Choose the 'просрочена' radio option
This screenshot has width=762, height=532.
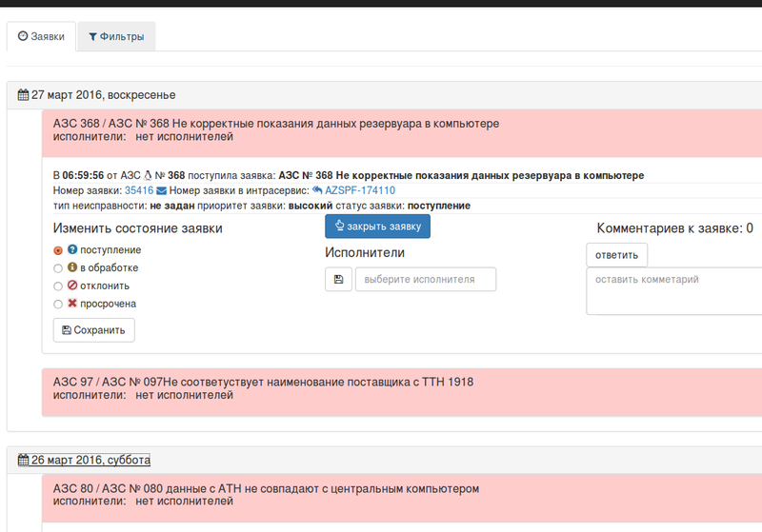[58, 305]
